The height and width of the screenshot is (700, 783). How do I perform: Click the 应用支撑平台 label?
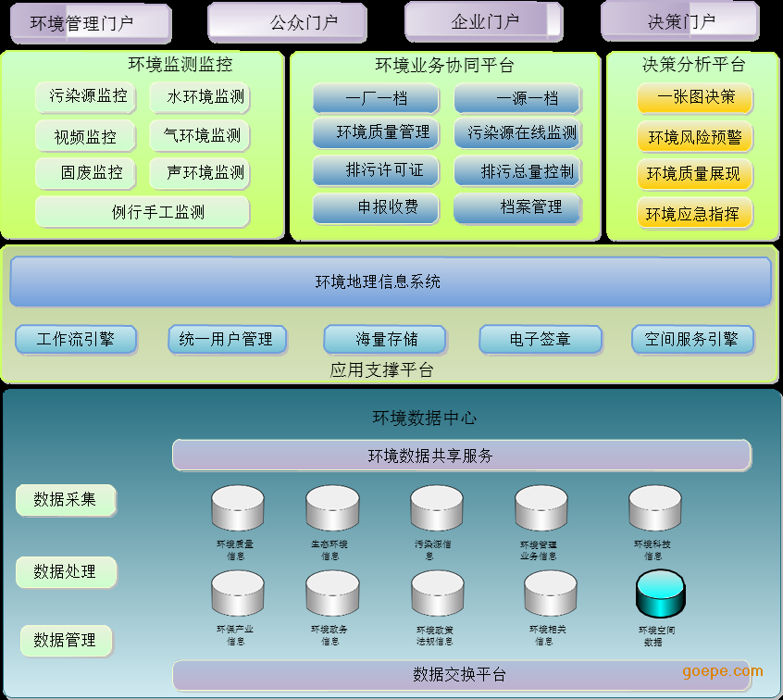[381, 370]
